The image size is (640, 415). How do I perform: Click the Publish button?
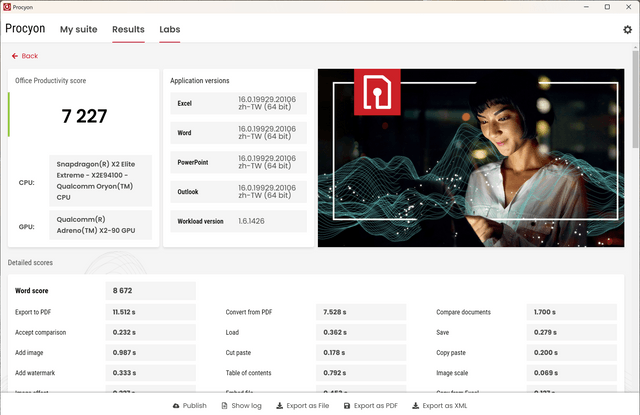tap(190, 406)
